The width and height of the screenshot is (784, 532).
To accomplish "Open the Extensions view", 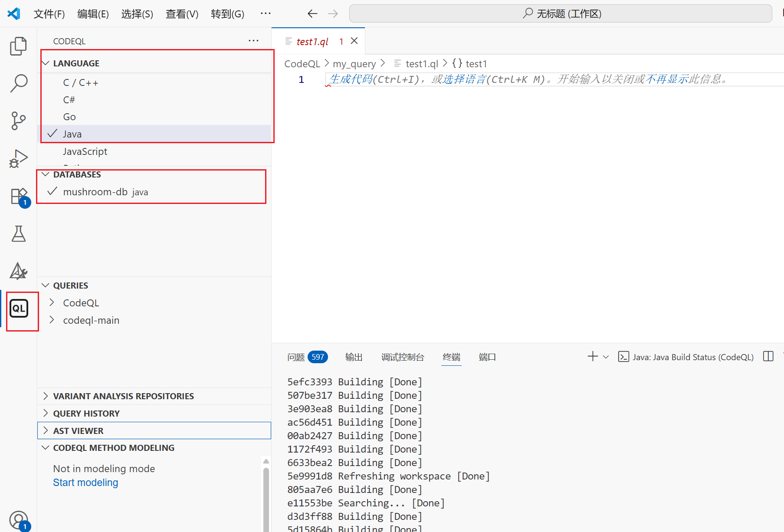I will pyautogui.click(x=18, y=197).
